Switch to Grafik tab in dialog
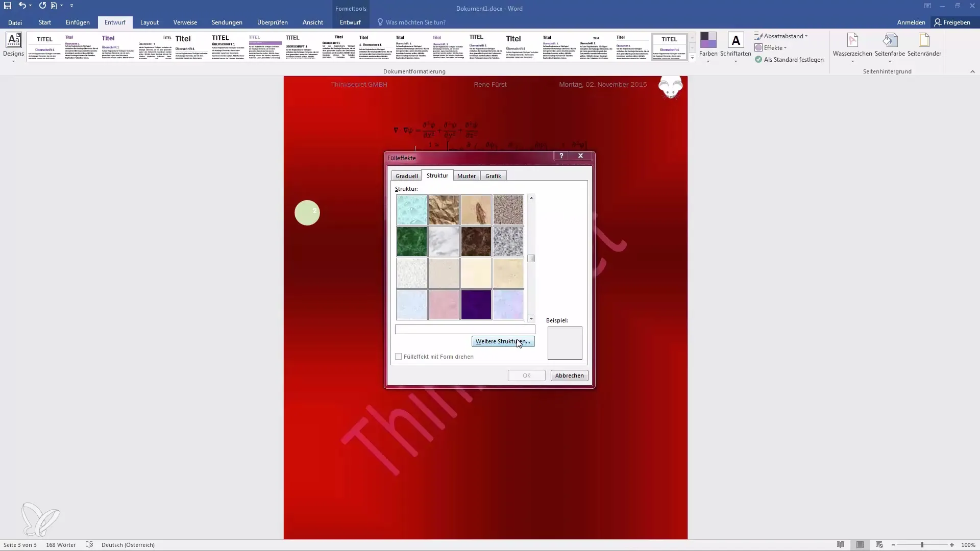The width and height of the screenshot is (980, 551). pyautogui.click(x=493, y=176)
